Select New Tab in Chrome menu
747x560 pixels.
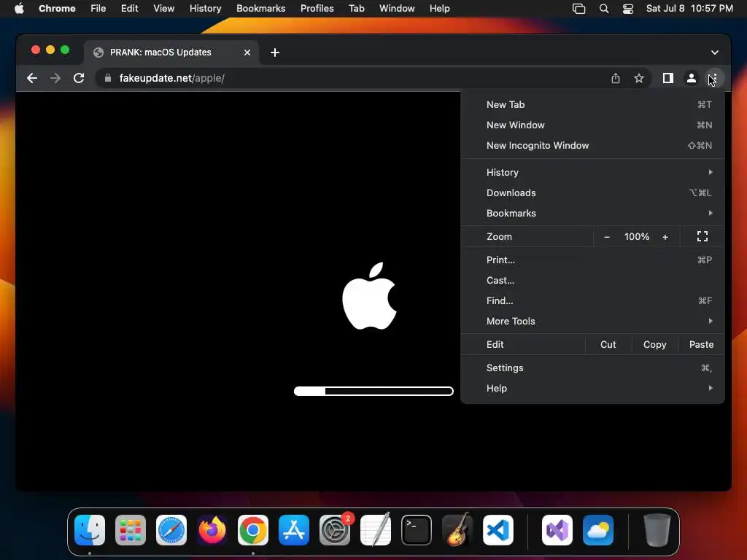592,105
